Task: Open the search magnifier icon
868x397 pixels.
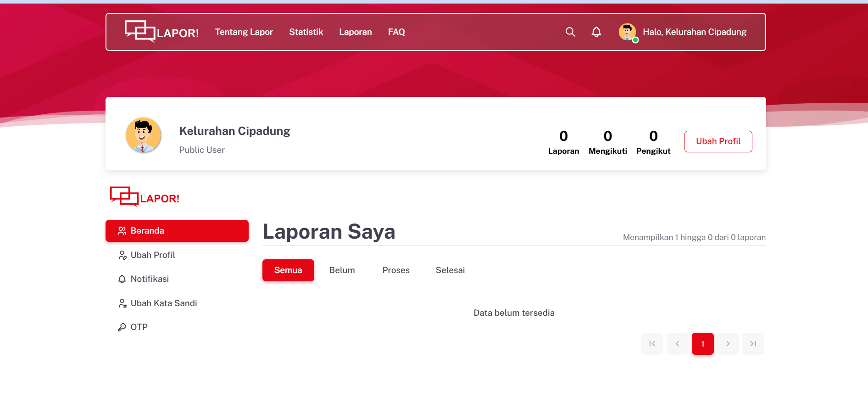Action: [570, 32]
